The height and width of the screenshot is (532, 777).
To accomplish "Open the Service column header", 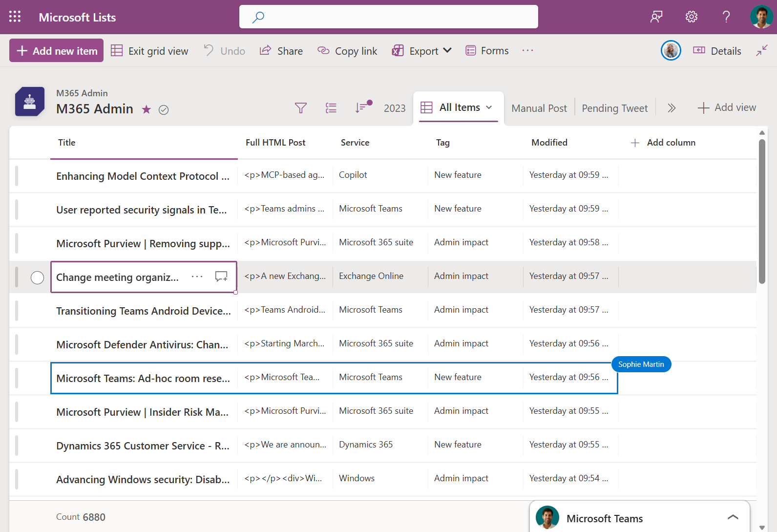I will pyautogui.click(x=380, y=143).
